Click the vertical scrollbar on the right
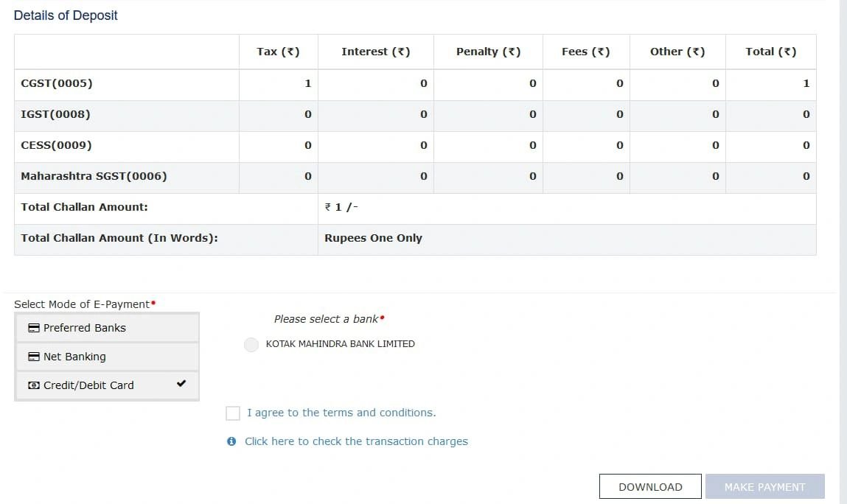Screen dimensions: 847x504 843,221
